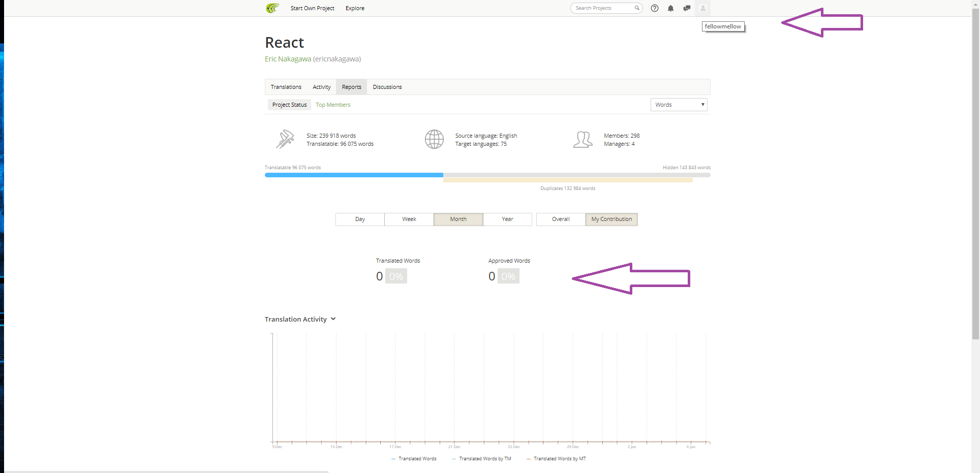
Task: Open the user profile avatar icon
Action: 703,8
